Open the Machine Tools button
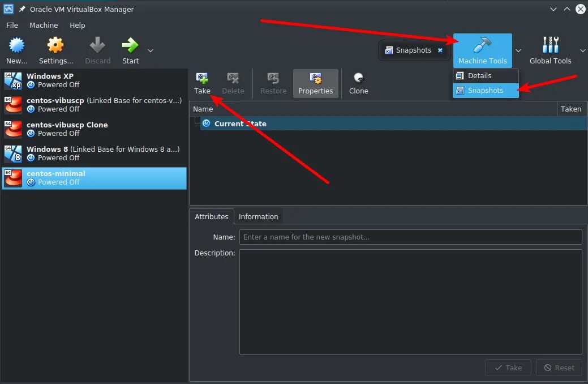This screenshot has width=588, height=384. click(482, 50)
